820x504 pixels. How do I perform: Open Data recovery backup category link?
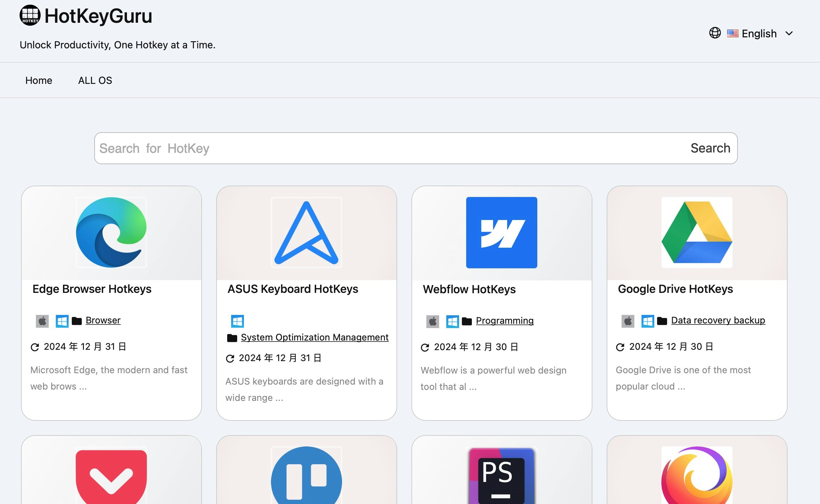718,320
